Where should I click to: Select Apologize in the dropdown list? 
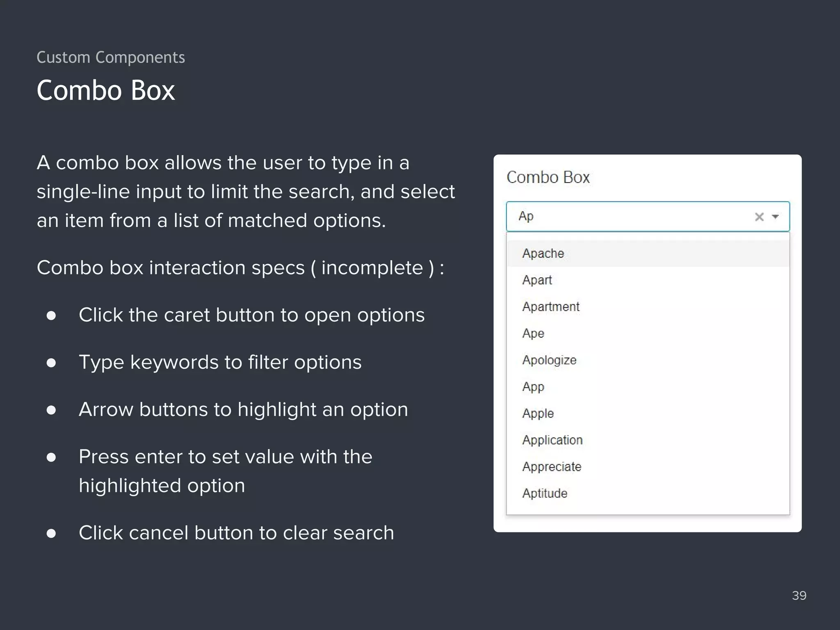tap(648, 360)
